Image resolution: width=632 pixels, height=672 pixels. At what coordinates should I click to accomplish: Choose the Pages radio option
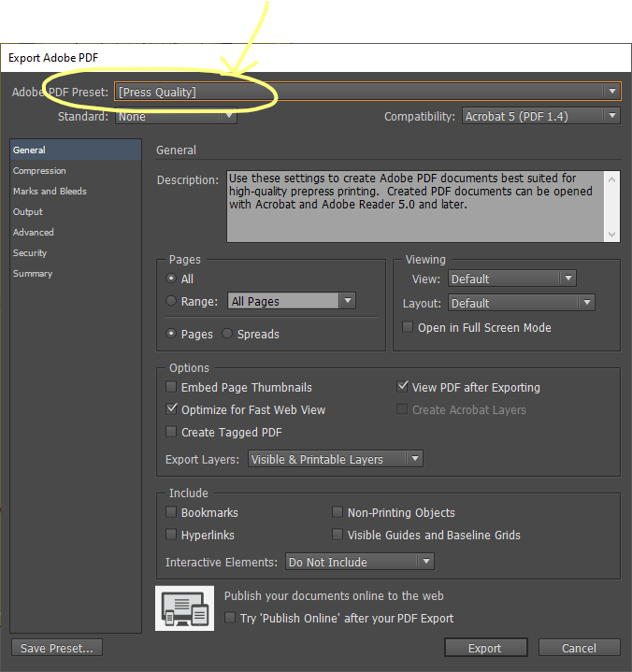click(171, 334)
